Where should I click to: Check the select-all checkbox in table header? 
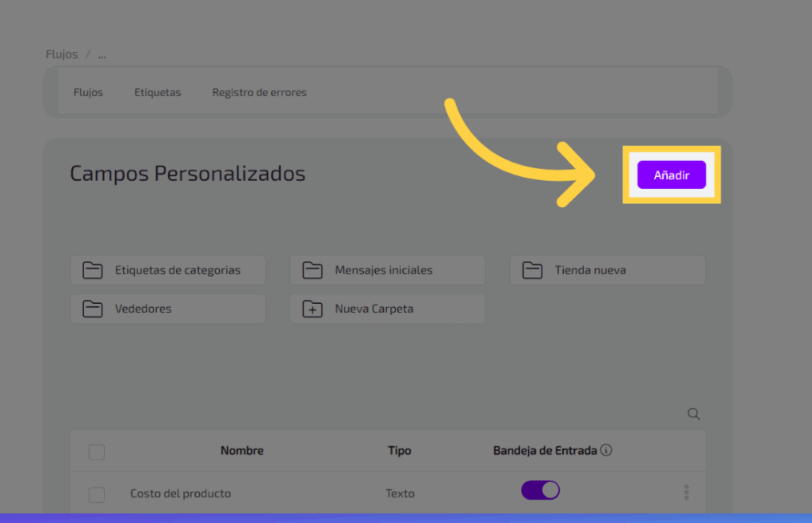97,452
